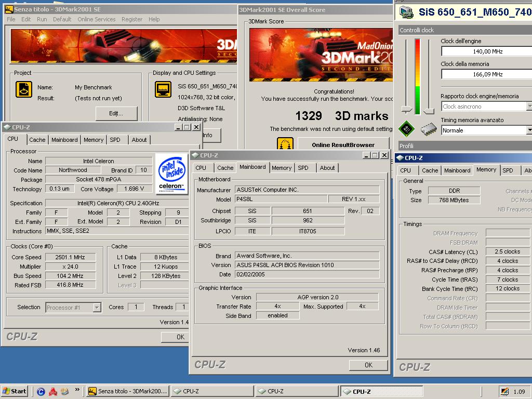532x399 pixels.
Task: Click the title icon of the CPU-Z processor window
Action: click(x=7, y=127)
